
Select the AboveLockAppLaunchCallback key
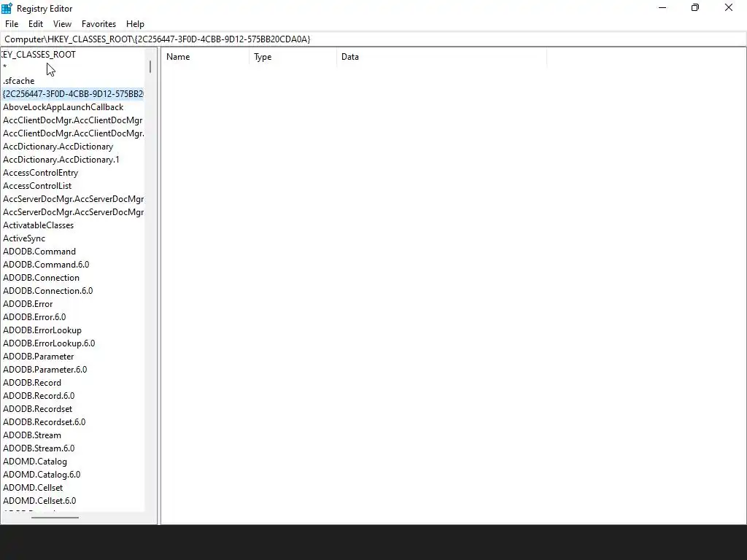click(63, 107)
